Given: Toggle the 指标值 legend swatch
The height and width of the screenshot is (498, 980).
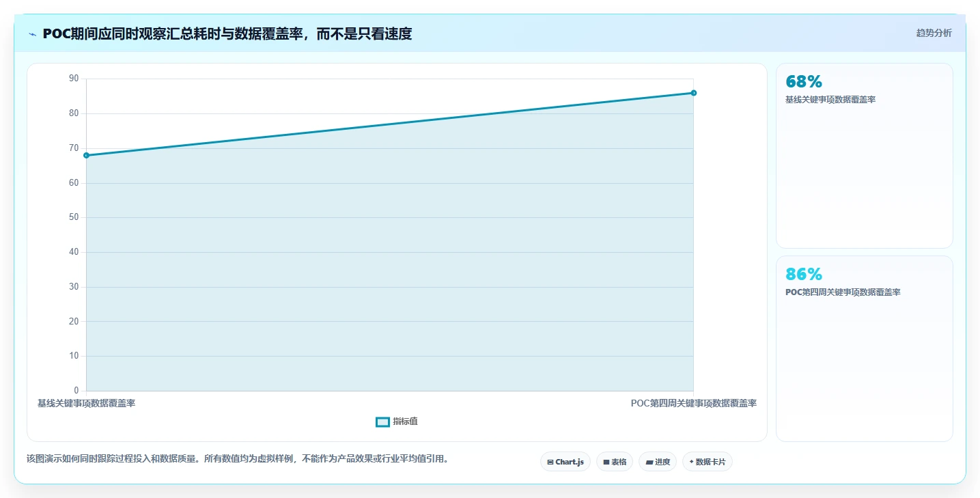Looking at the screenshot, I should [382, 421].
